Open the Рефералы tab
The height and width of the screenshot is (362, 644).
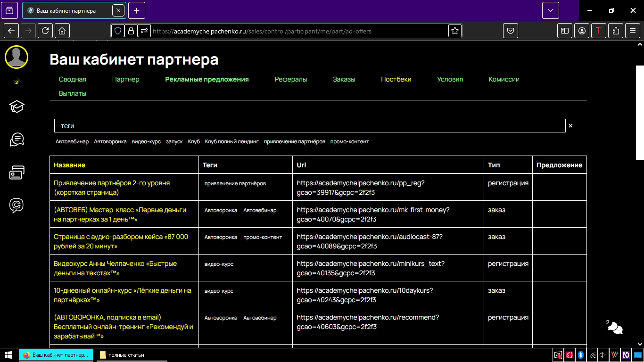(x=291, y=79)
